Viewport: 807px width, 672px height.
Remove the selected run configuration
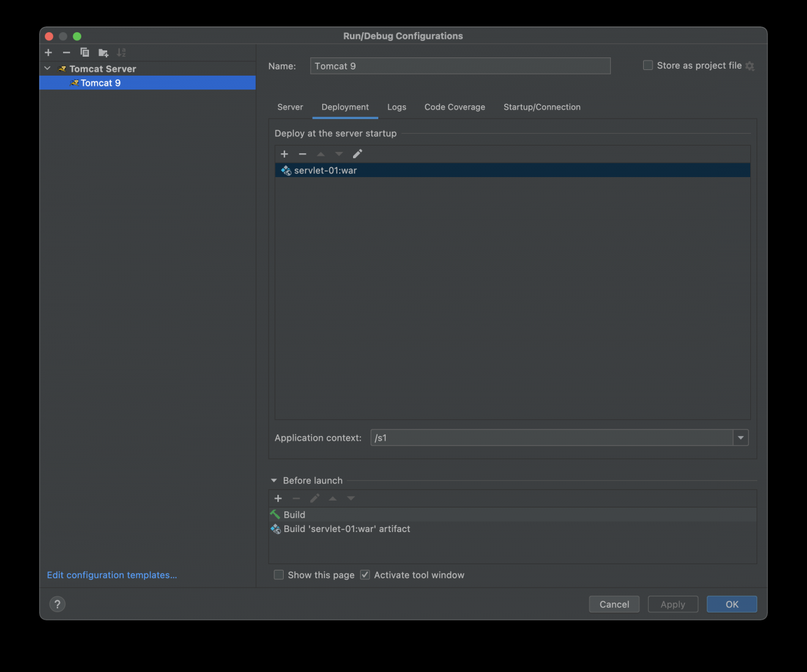66,52
